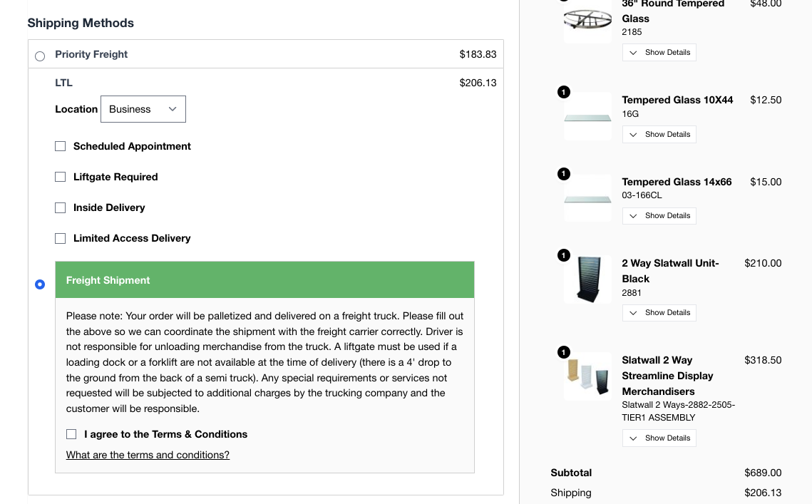This screenshot has height=504, width=812.
Task: Click the Tempered Glass 10X44 product image
Action: 587,117
